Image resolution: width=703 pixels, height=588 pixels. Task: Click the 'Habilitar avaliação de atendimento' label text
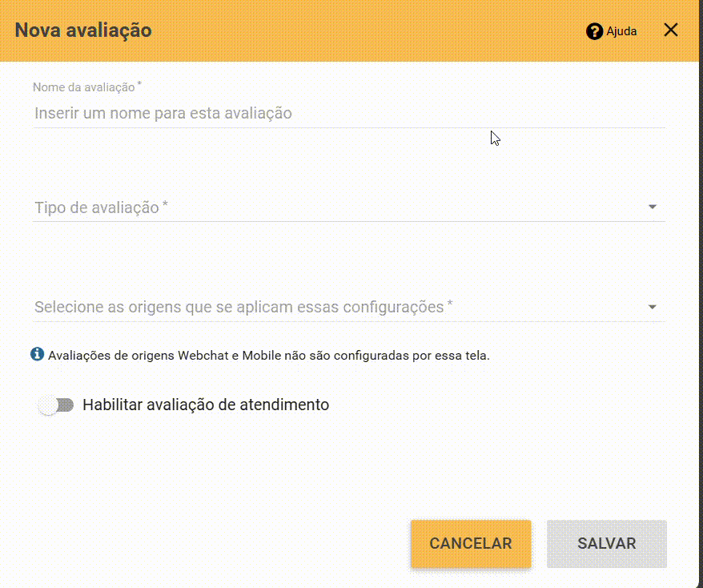tap(206, 405)
